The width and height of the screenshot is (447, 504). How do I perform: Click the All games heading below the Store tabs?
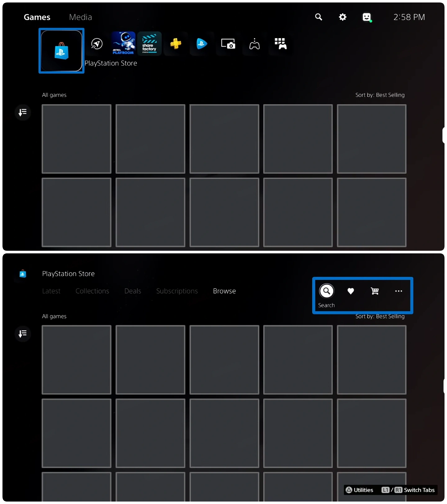pos(54,316)
